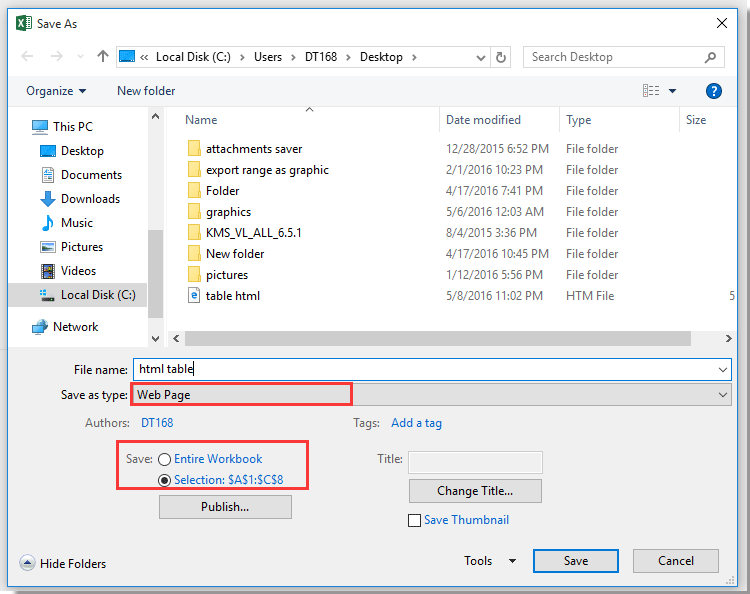This screenshot has width=750, height=594.
Task: Open the 'table html' HTM file icon
Action: click(194, 296)
